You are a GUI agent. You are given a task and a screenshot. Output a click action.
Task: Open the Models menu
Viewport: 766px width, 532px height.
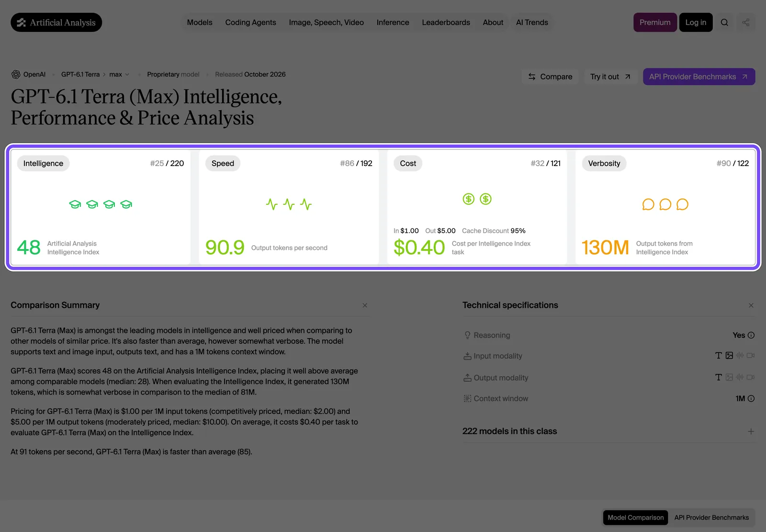click(200, 23)
